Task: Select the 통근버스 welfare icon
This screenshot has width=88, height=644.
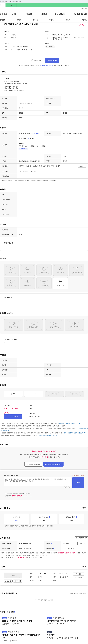Action: point(11,270)
